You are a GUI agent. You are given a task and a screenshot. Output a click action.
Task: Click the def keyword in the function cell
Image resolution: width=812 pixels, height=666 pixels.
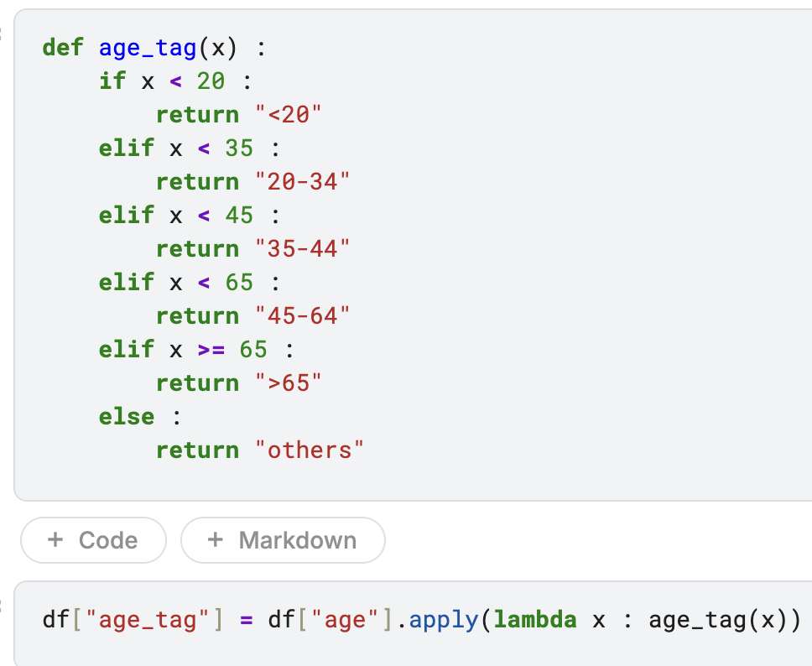[63, 47]
